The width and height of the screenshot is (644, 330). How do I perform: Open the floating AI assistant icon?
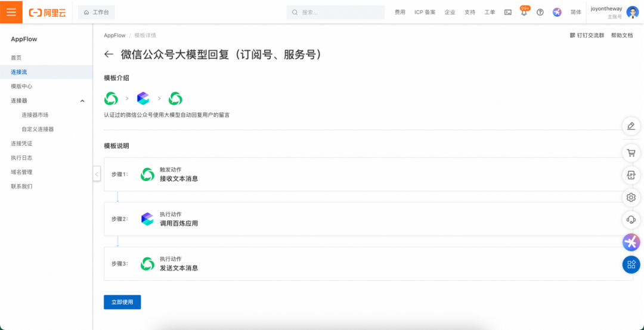pos(631,242)
